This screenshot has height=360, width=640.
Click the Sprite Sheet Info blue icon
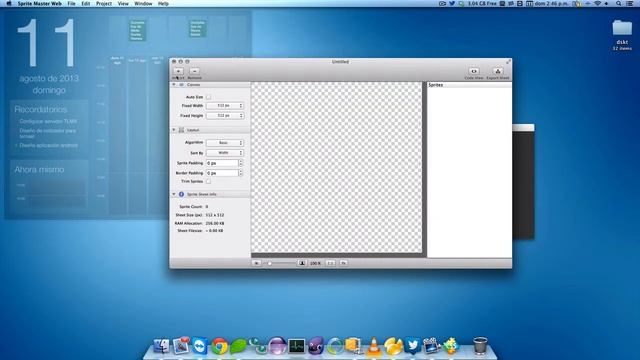(x=181, y=194)
